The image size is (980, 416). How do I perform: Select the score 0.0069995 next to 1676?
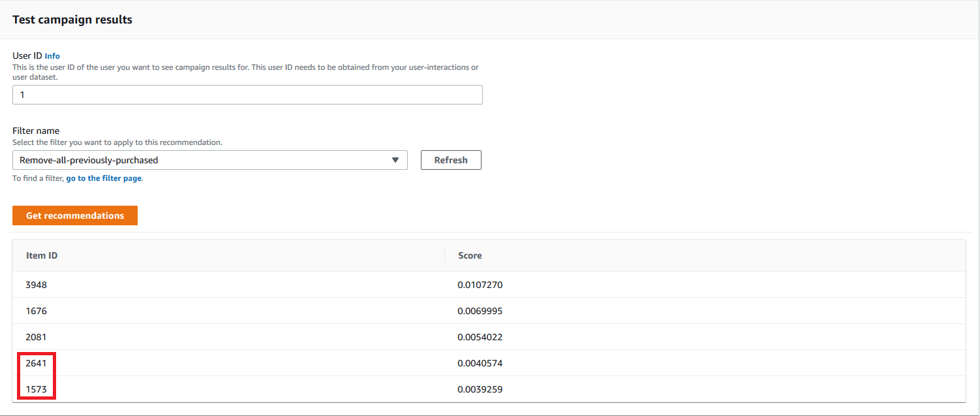point(481,310)
